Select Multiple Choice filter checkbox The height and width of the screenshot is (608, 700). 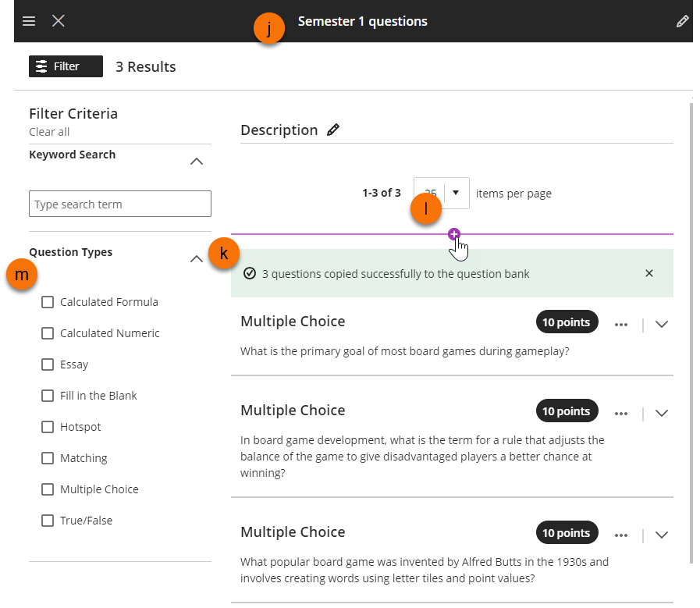point(48,489)
